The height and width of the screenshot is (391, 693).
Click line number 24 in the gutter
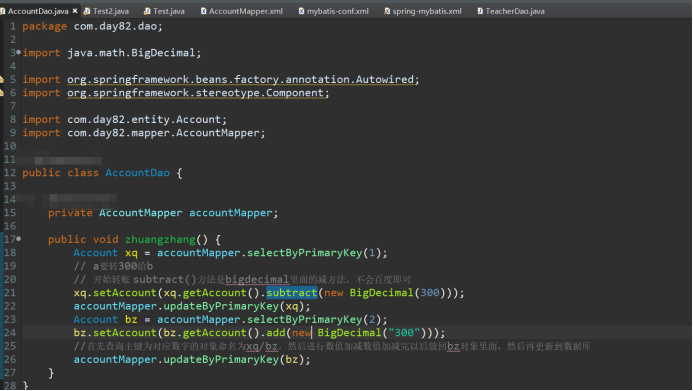pos(10,333)
